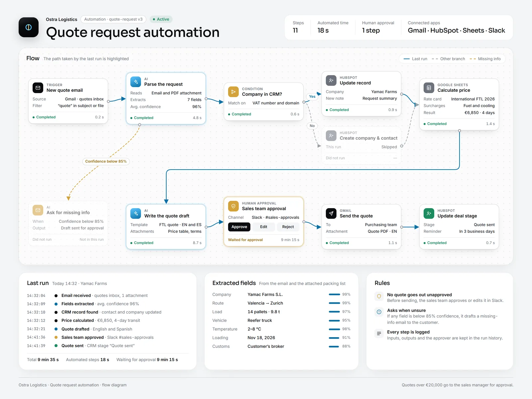Reject the quote in Sales team approval
This screenshot has height=399, width=532.
point(288,227)
